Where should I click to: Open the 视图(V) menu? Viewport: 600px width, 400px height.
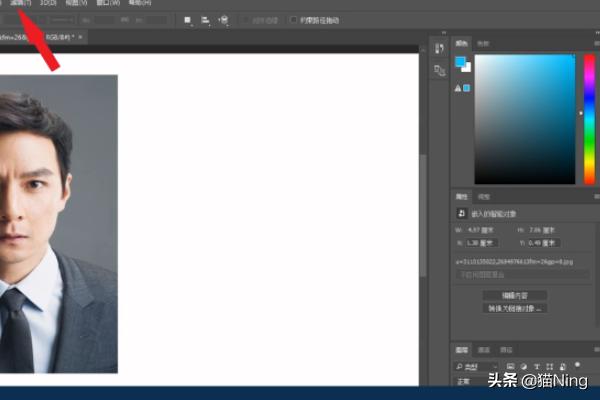[76, 3]
